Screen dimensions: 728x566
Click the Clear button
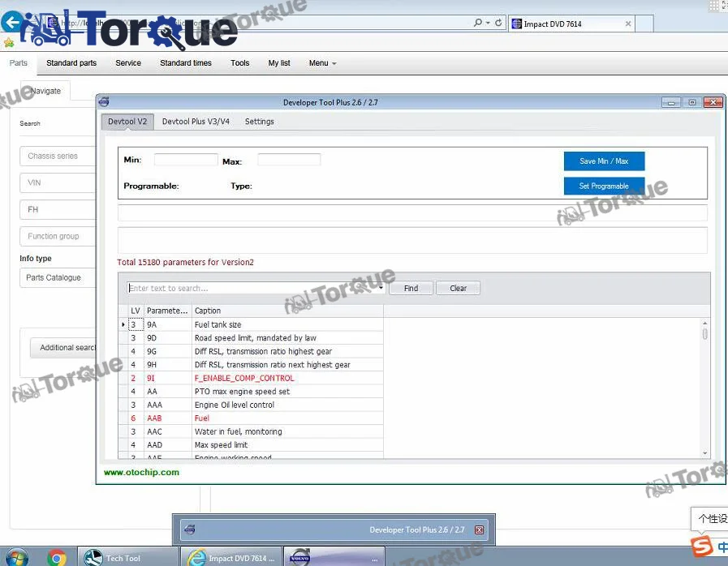pyautogui.click(x=458, y=288)
